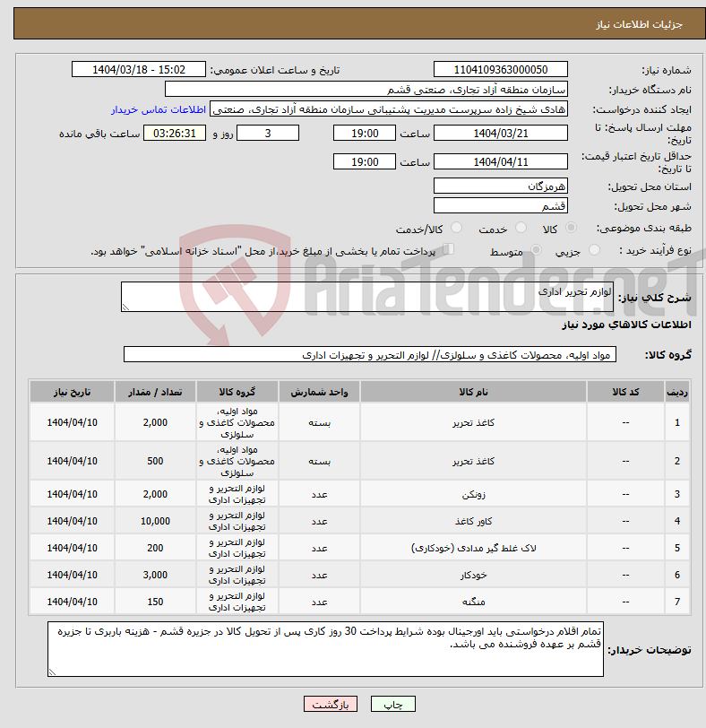
Task: Click the منگنه item name
Action: click(x=474, y=602)
